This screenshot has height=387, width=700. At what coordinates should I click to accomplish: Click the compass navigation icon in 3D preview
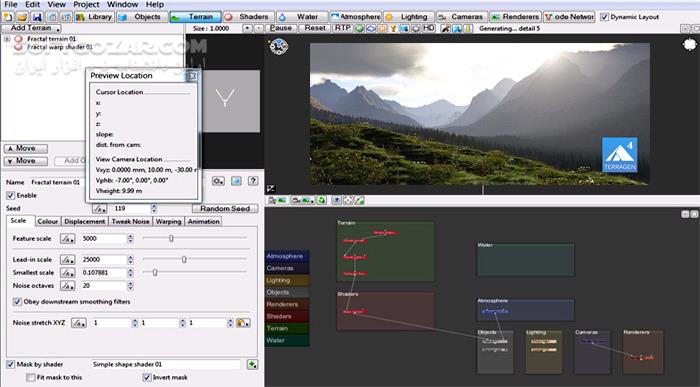279,46
